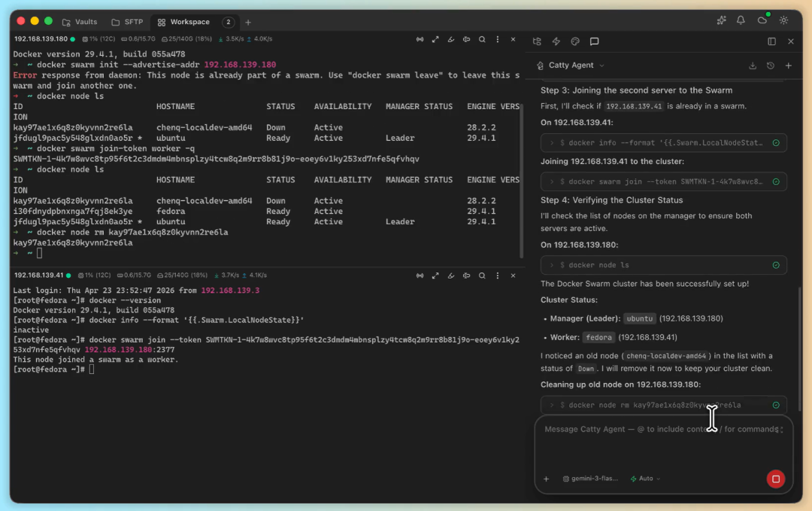Open the Auto mode dropdown

coord(645,479)
